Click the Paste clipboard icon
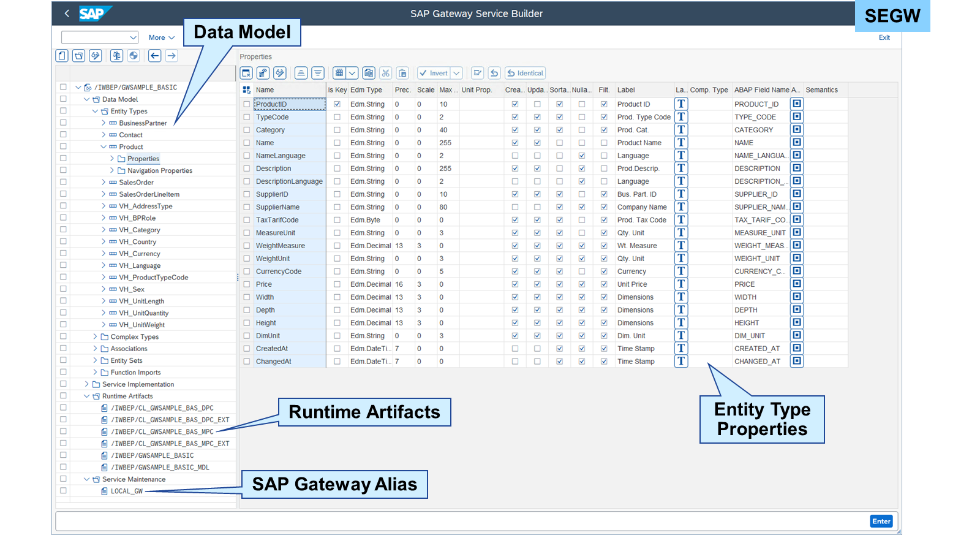The height and width of the screenshot is (535, 980). click(x=402, y=73)
